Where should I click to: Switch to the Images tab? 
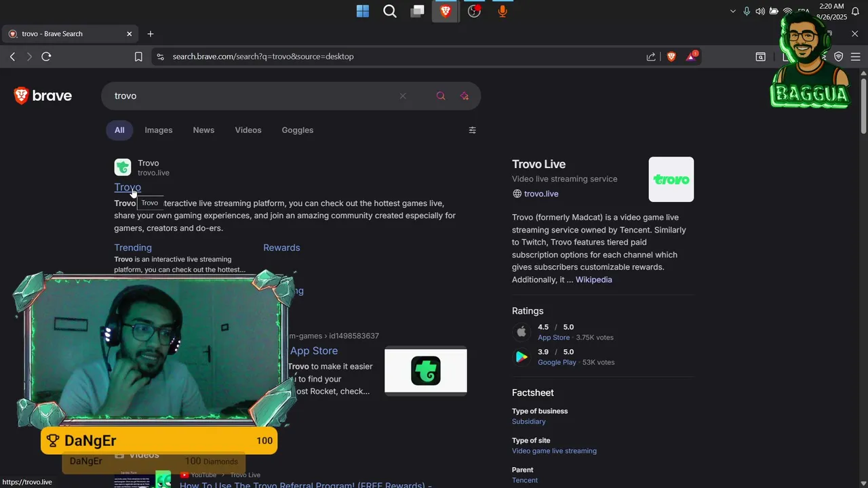(x=159, y=130)
